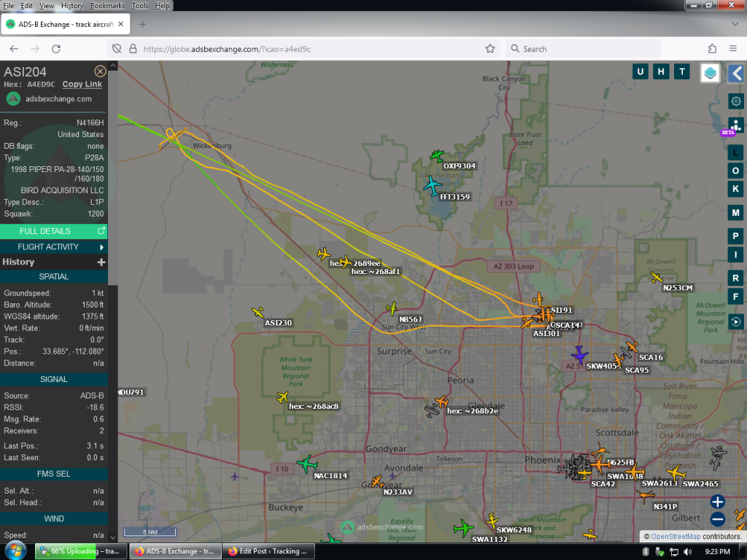Click the adsbexchange.com panel logo link
The image size is (747, 560).
[x=49, y=99]
